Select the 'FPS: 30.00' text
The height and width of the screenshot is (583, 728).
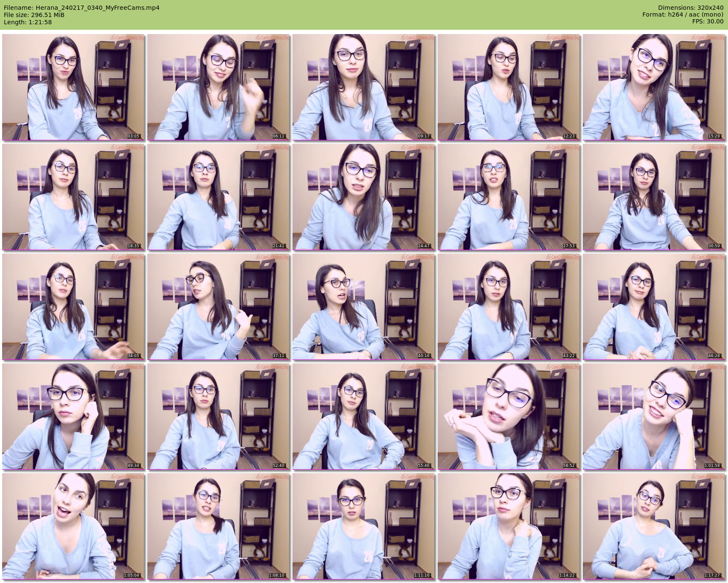click(x=708, y=21)
